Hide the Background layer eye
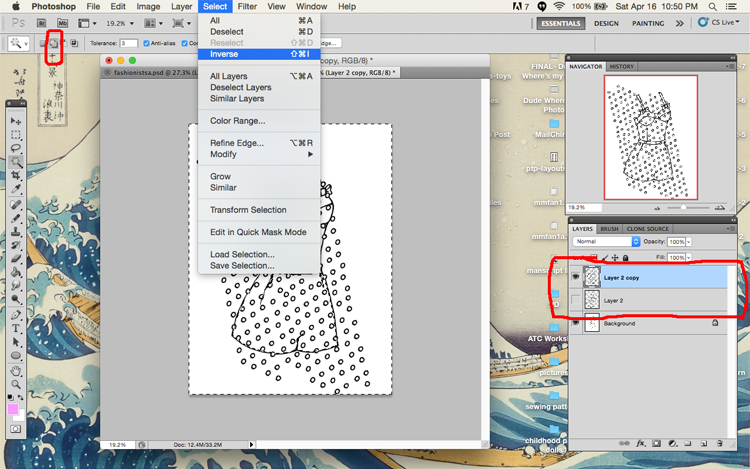This screenshot has height=469, width=750. point(575,323)
